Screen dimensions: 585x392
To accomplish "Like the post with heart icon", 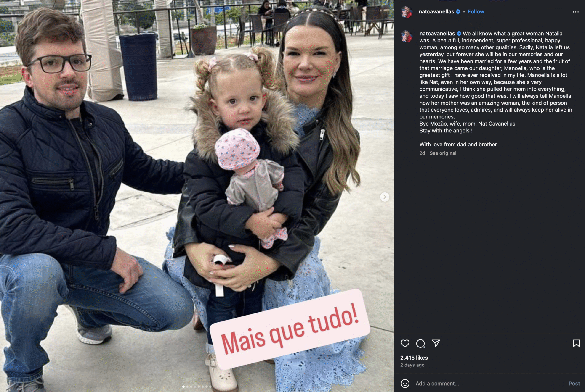I will 405,343.
